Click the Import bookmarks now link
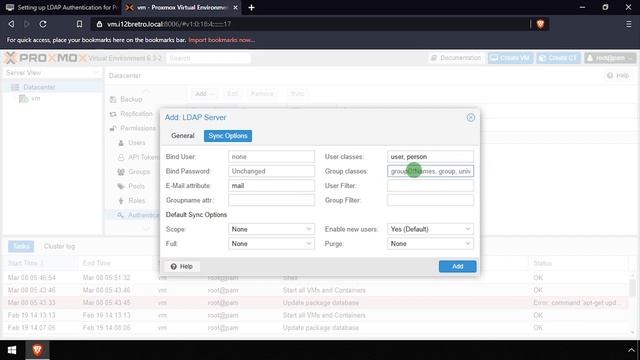 (x=222, y=40)
